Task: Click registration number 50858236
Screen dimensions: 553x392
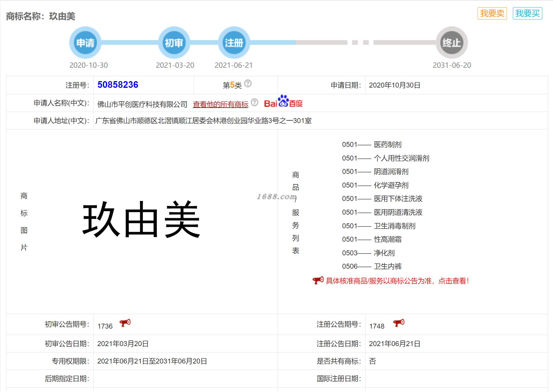Action: (x=118, y=85)
